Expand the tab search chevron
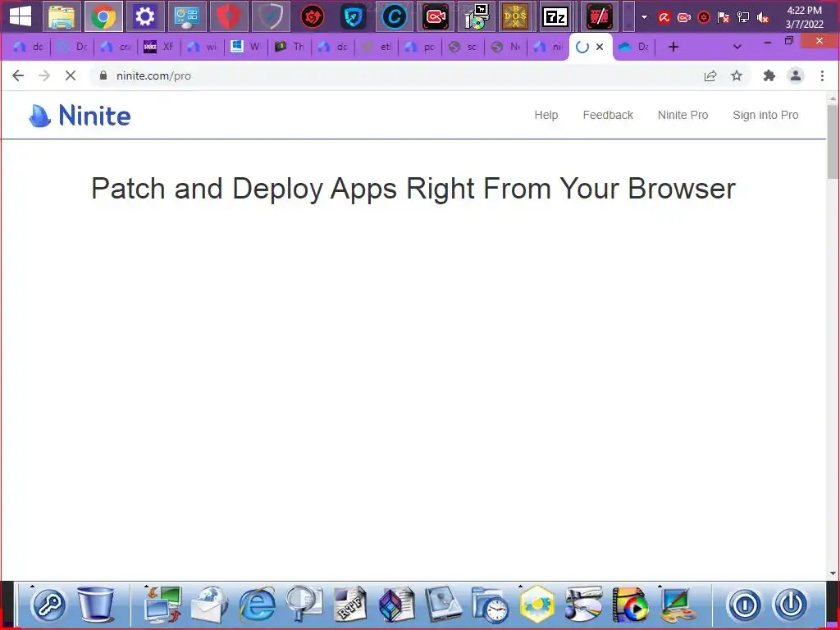 (737, 47)
